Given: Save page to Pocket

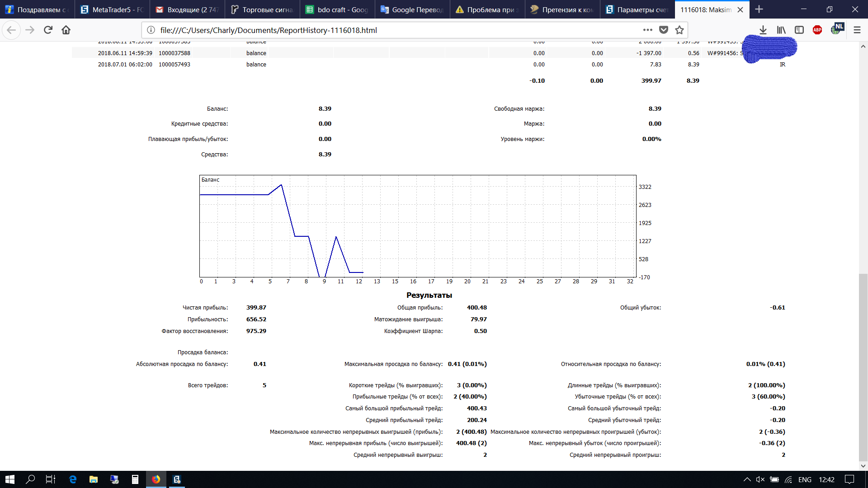Looking at the screenshot, I should pos(664,30).
